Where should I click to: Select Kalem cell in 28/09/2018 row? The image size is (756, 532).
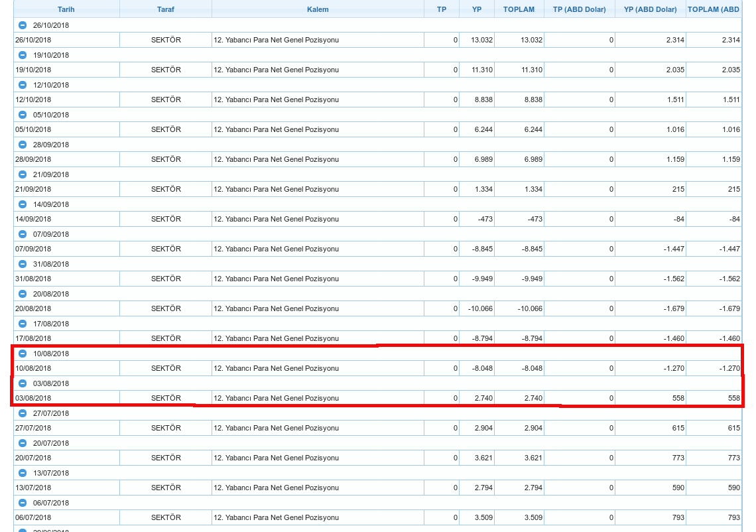coord(318,160)
